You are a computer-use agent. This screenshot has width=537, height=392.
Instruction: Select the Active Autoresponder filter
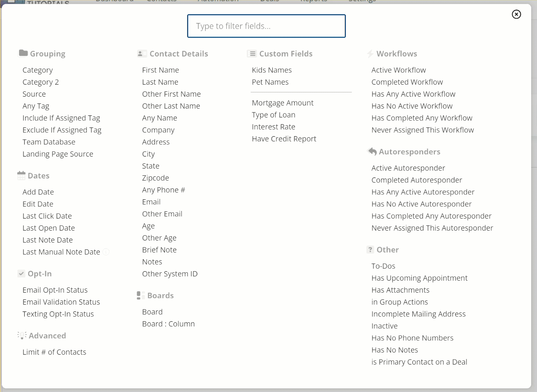tap(408, 168)
